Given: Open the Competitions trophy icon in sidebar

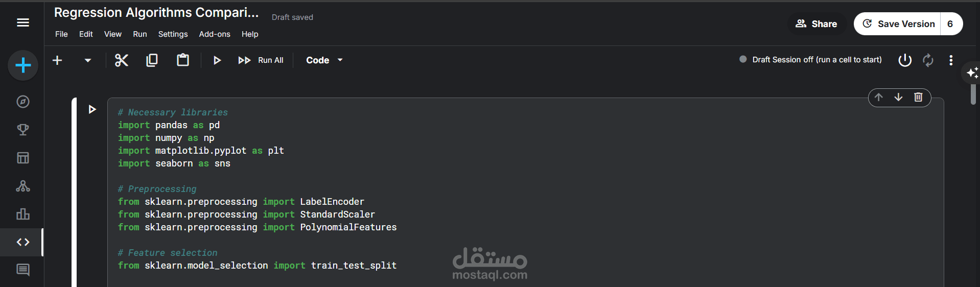Looking at the screenshot, I should [23, 130].
